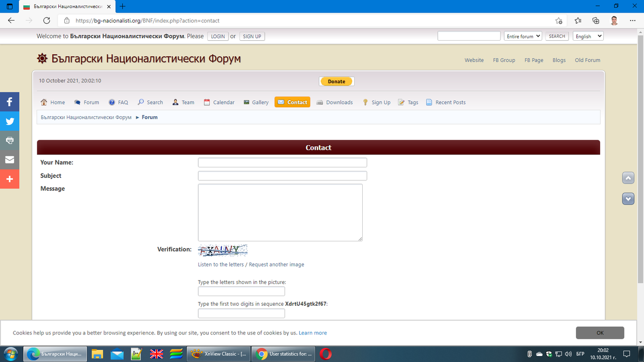The image size is (644, 362).
Task: Focus the picture letters captcha field
Action: 242,292
